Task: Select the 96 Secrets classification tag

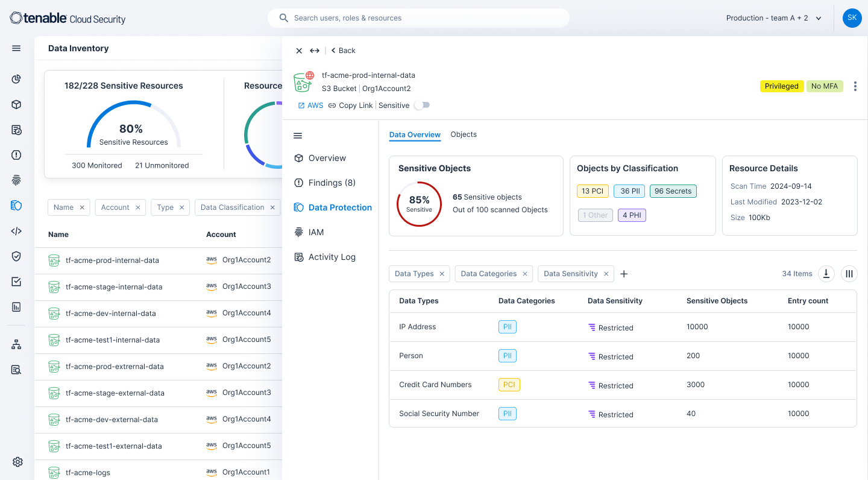Action: (673, 191)
